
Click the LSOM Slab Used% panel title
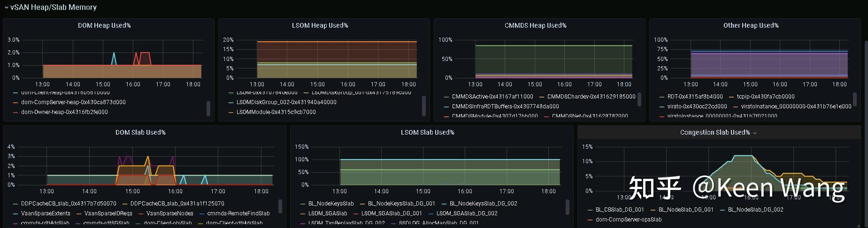[x=427, y=132]
